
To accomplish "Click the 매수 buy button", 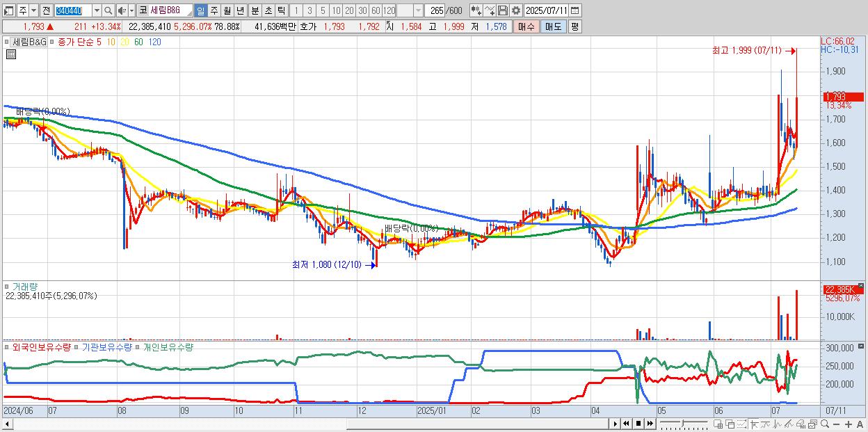I will [x=526, y=26].
